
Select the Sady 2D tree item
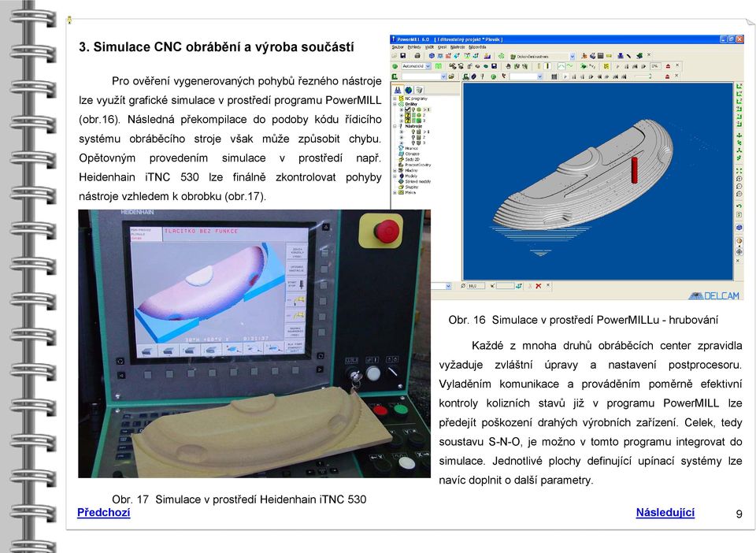pos(409,159)
